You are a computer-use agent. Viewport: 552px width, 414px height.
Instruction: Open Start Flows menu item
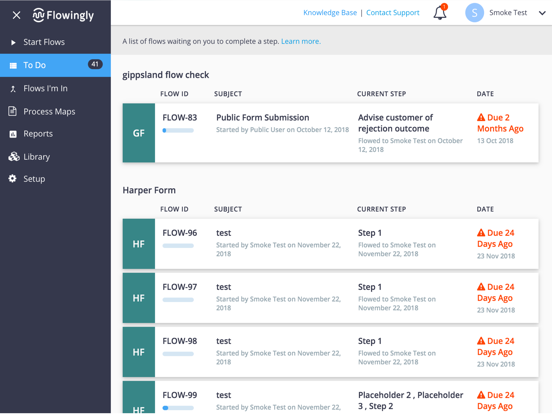55,42
